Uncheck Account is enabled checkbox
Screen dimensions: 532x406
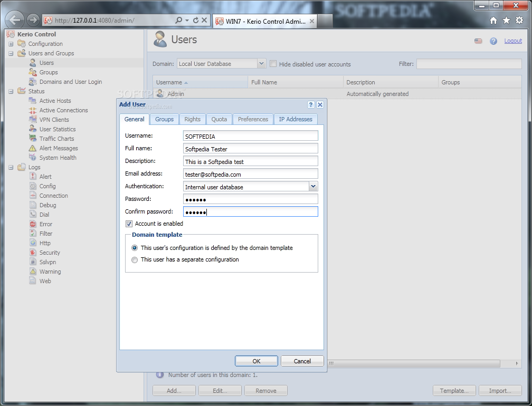click(x=129, y=224)
